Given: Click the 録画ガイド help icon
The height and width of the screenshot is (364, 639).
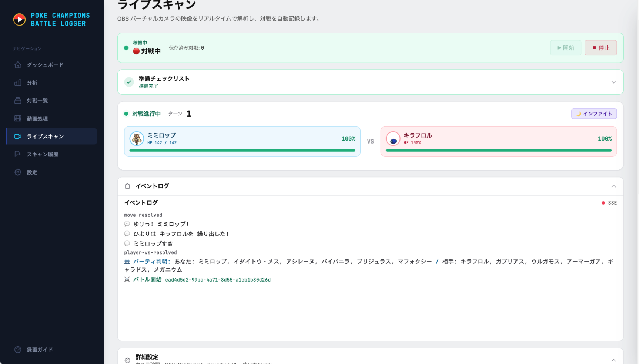Looking at the screenshot, I should [x=18, y=350].
